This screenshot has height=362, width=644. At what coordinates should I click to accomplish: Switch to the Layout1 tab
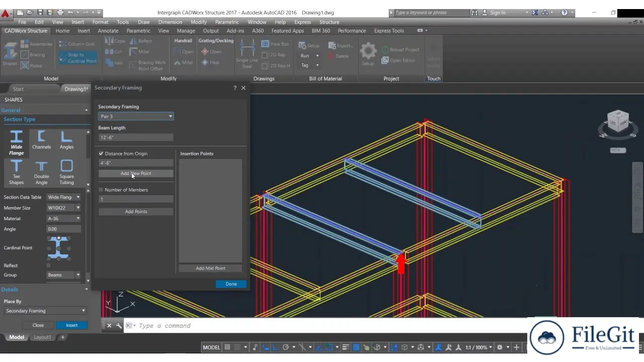tap(42, 337)
